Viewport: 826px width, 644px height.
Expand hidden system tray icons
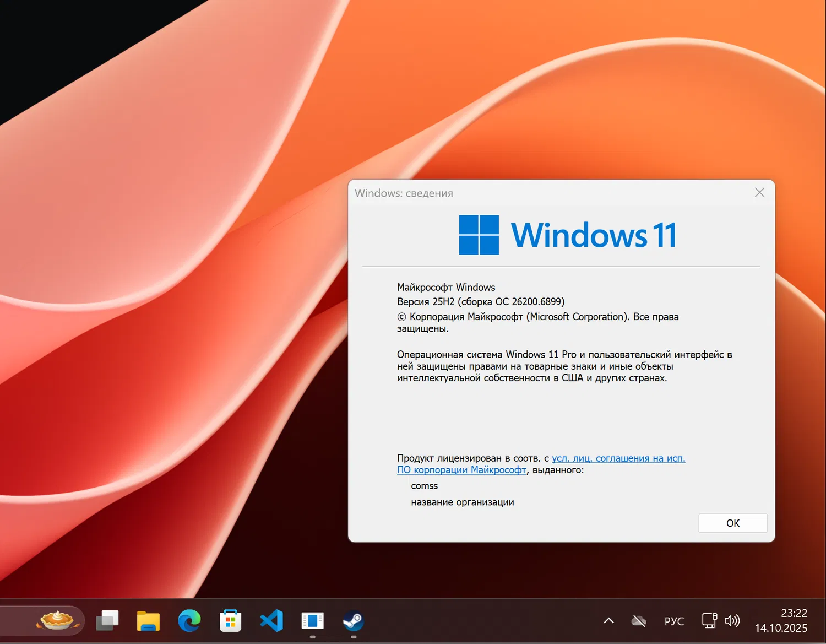tap(608, 620)
